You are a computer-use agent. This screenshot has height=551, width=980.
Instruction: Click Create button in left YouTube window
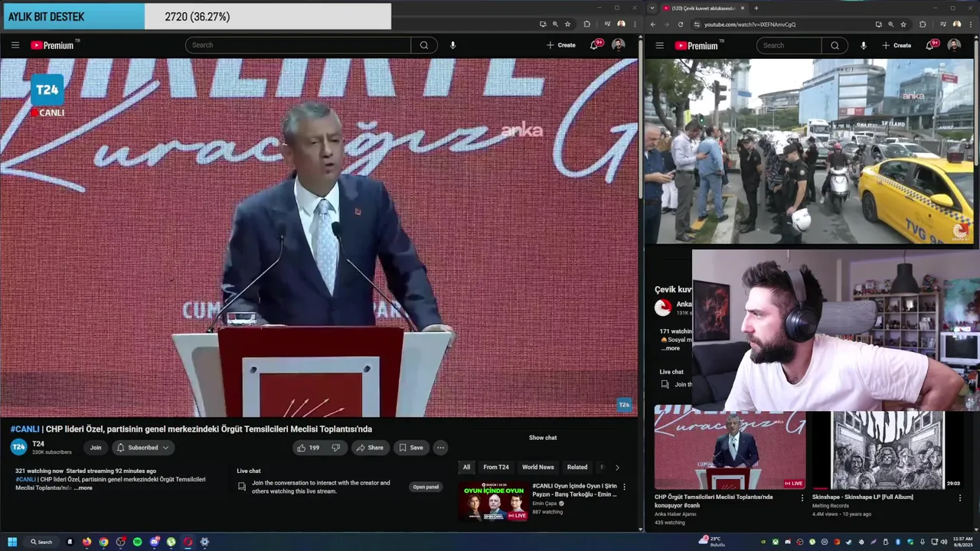coord(561,45)
